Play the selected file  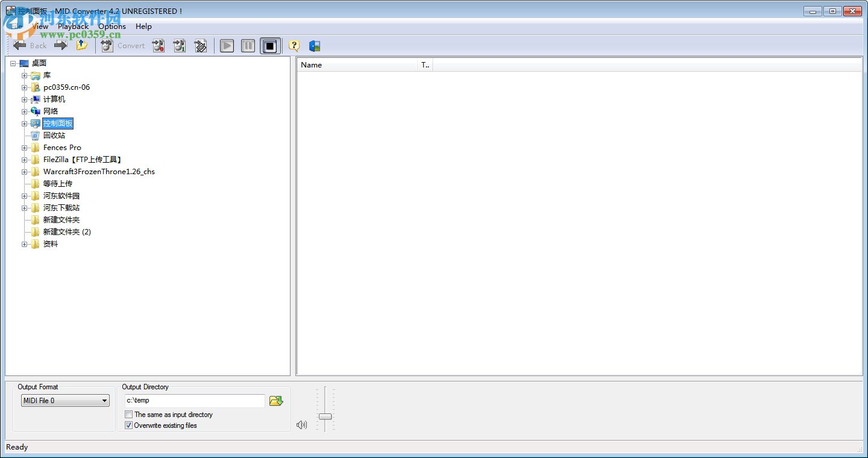point(227,46)
